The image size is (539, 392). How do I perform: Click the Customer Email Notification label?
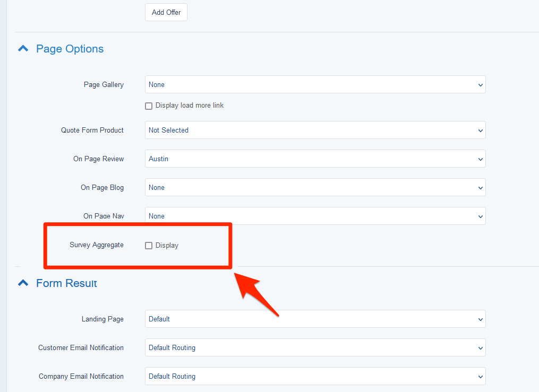point(81,347)
